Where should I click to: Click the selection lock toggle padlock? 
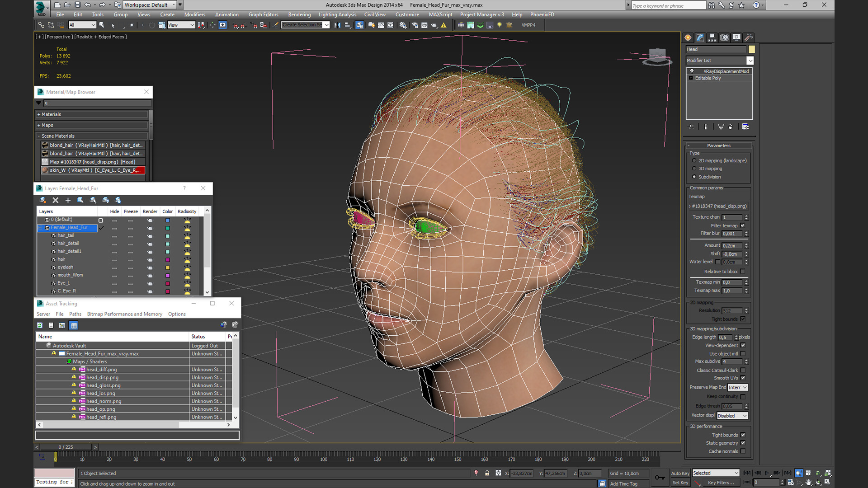click(487, 473)
